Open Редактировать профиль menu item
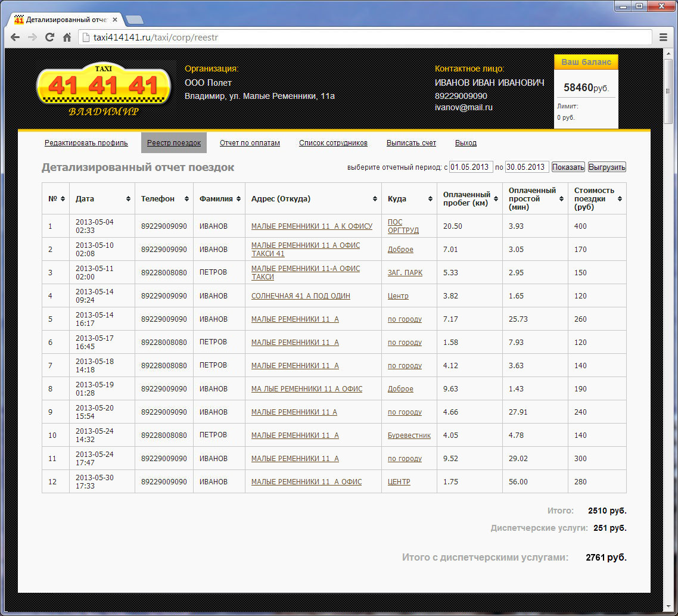The width and height of the screenshot is (678, 616). pos(86,143)
